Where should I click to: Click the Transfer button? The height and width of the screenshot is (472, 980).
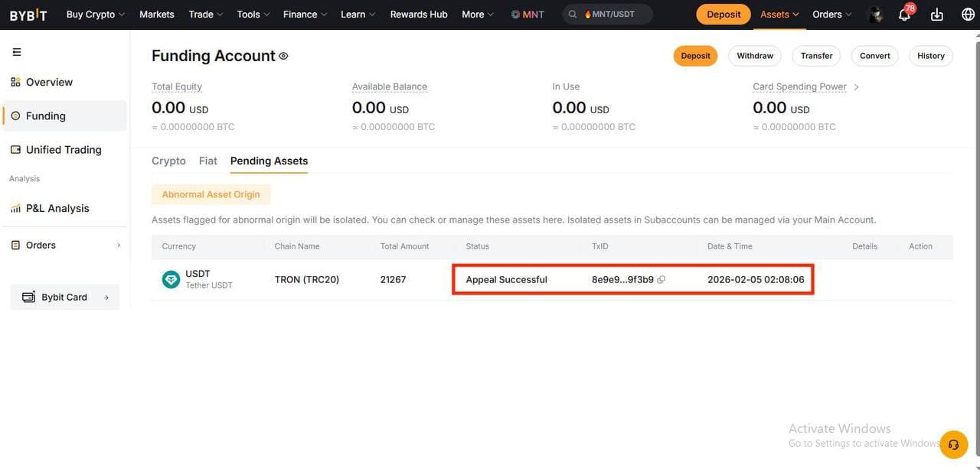point(817,56)
